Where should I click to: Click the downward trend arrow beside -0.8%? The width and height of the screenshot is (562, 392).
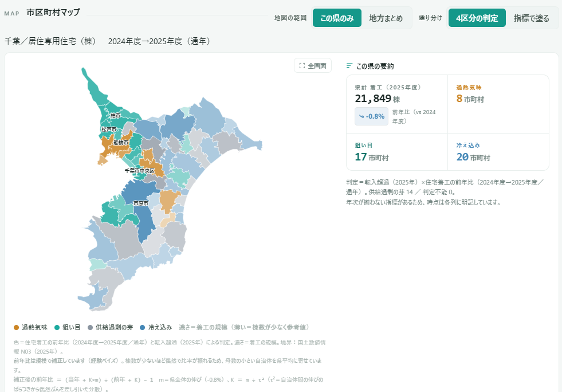click(x=361, y=116)
